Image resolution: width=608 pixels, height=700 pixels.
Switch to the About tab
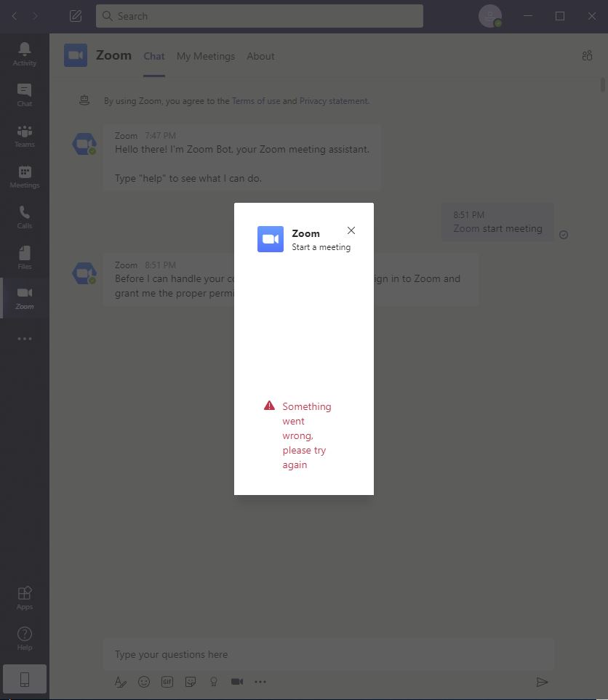coord(260,56)
